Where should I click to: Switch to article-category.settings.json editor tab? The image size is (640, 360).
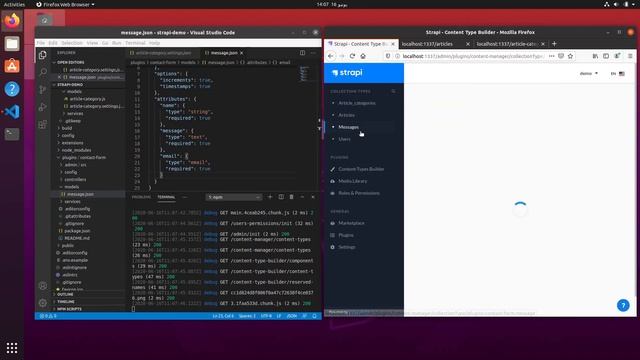163,53
